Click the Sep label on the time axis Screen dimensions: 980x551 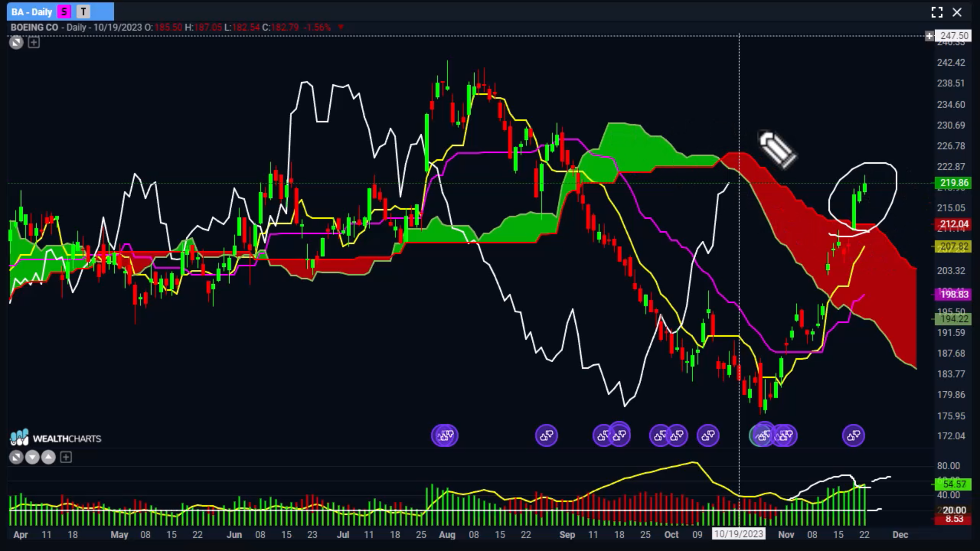click(x=567, y=535)
